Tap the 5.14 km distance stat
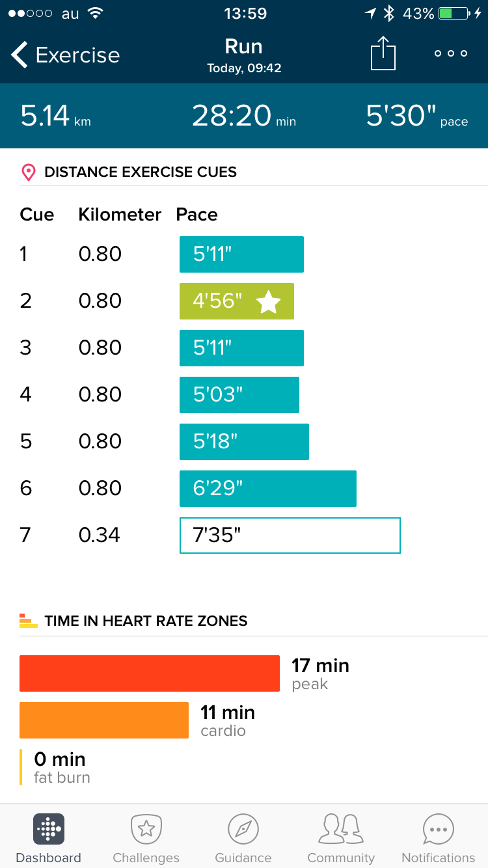Image resolution: width=488 pixels, height=868 pixels. 55,116
